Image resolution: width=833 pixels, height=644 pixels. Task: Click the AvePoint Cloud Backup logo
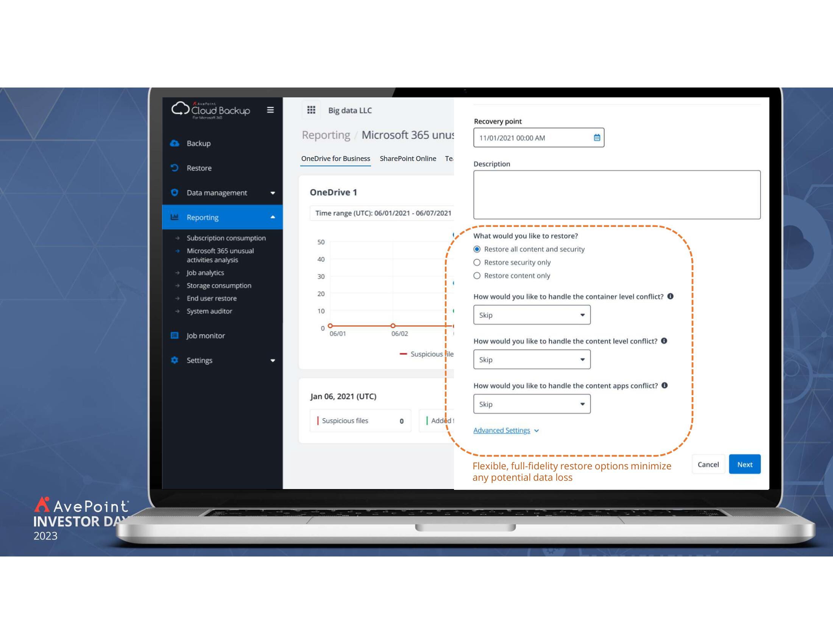pyautogui.click(x=211, y=110)
